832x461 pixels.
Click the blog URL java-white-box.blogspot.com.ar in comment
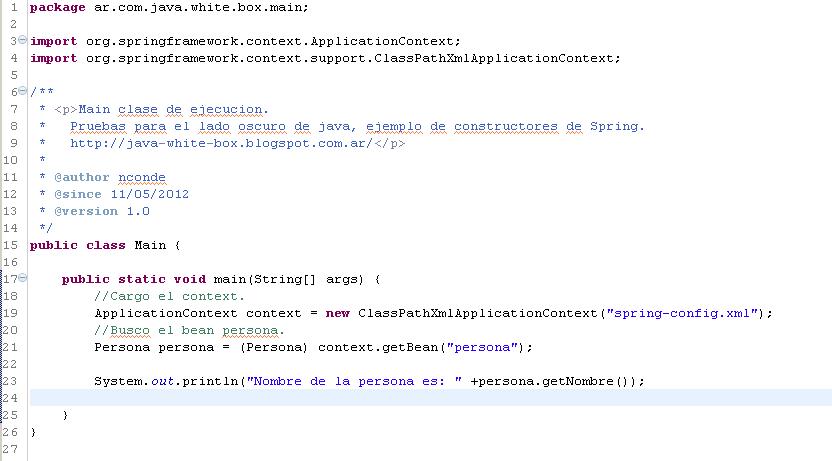click(x=221, y=143)
